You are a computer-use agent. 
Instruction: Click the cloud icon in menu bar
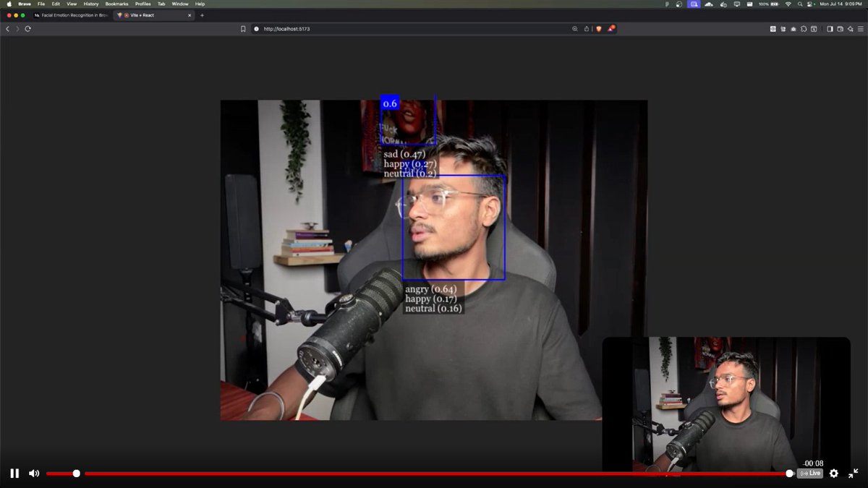[709, 4]
